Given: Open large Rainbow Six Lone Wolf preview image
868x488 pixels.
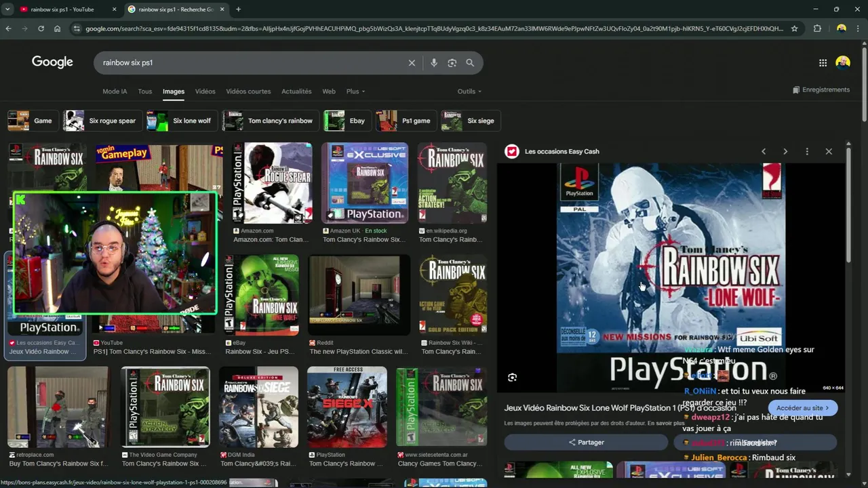Looking at the screenshot, I should (671, 278).
